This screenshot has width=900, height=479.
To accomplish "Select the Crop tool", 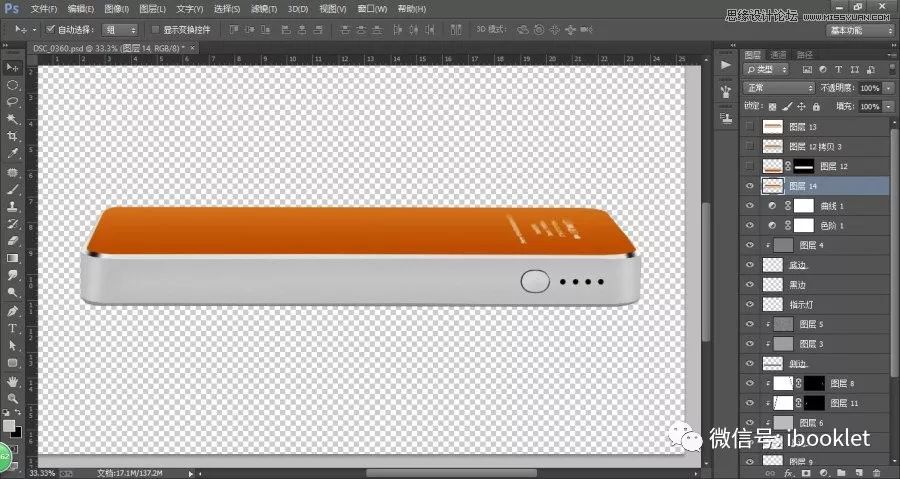I will [12, 137].
